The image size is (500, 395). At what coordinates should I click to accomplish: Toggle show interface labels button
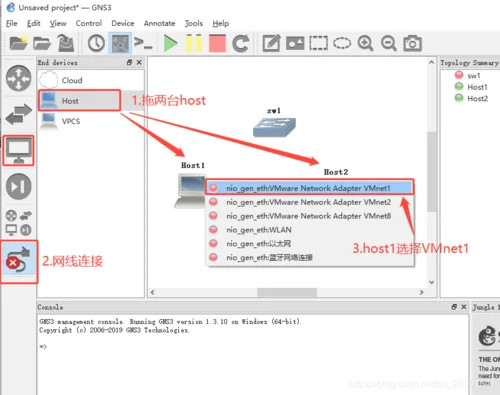pos(120,43)
